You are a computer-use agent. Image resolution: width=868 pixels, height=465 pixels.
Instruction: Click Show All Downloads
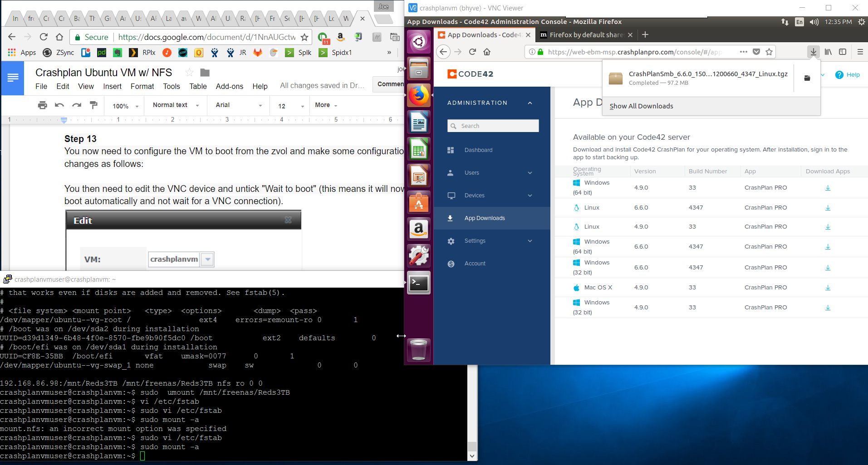click(x=641, y=106)
